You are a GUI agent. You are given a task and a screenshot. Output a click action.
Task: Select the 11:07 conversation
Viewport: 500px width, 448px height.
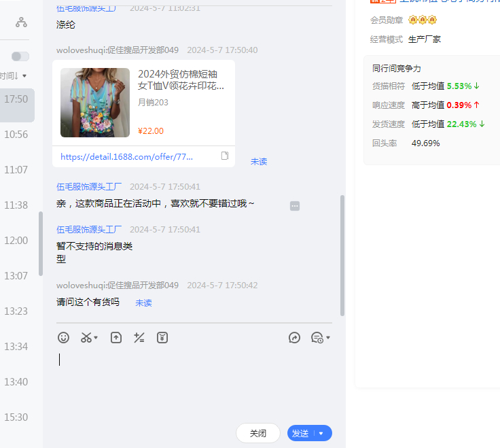(x=16, y=170)
